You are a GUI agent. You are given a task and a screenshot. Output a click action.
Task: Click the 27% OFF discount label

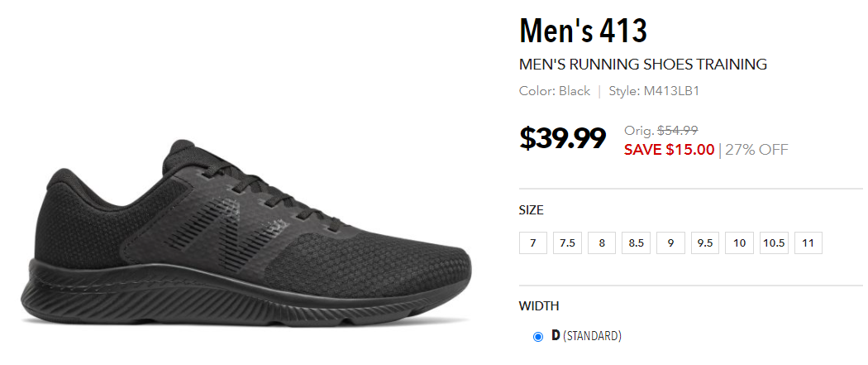(x=756, y=150)
